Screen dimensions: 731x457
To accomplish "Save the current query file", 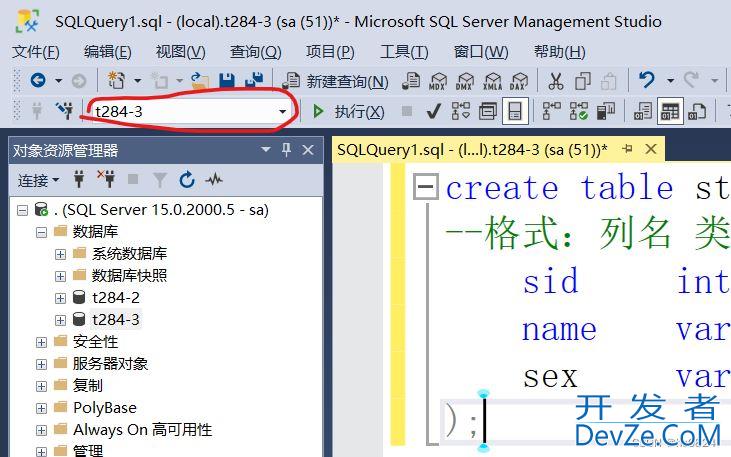I will coord(227,81).
